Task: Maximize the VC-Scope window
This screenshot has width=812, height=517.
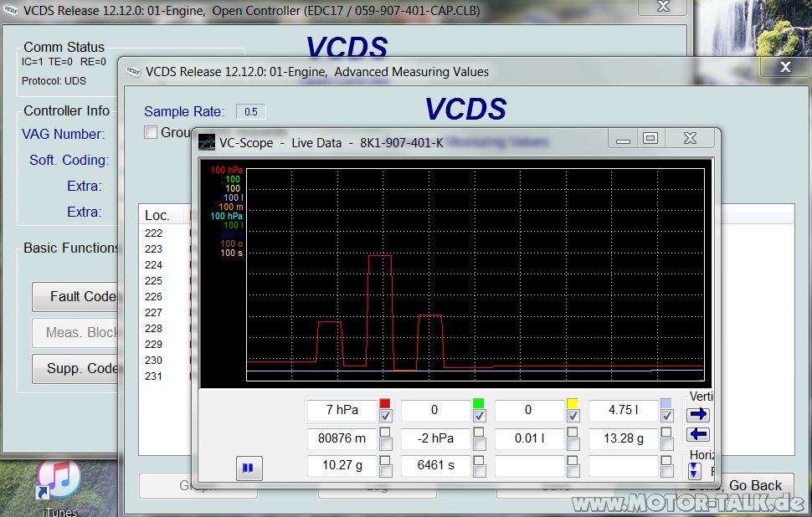Action: (x=650, y=138)
